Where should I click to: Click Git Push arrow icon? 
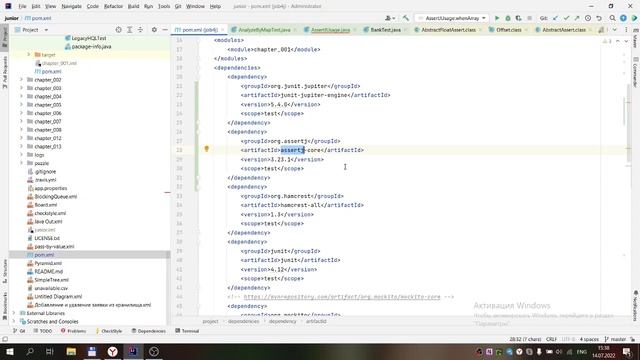point(577,18)
